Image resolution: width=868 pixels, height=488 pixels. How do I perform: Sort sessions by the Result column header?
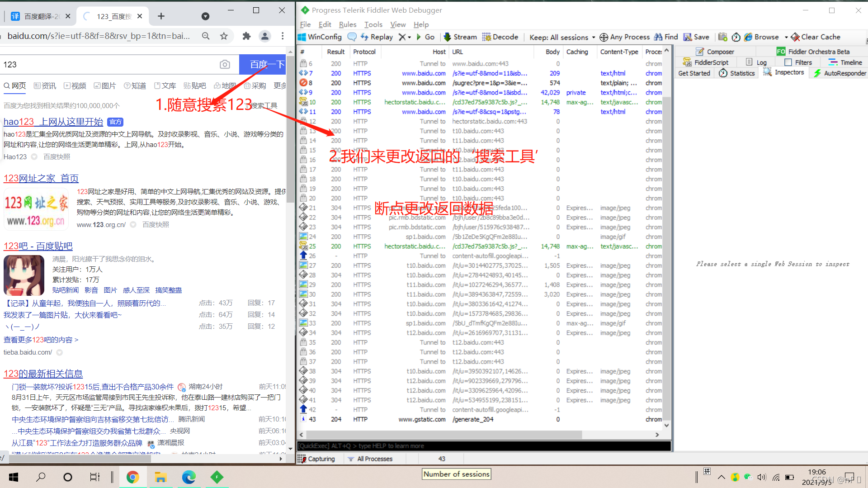(x=335, y=52)
